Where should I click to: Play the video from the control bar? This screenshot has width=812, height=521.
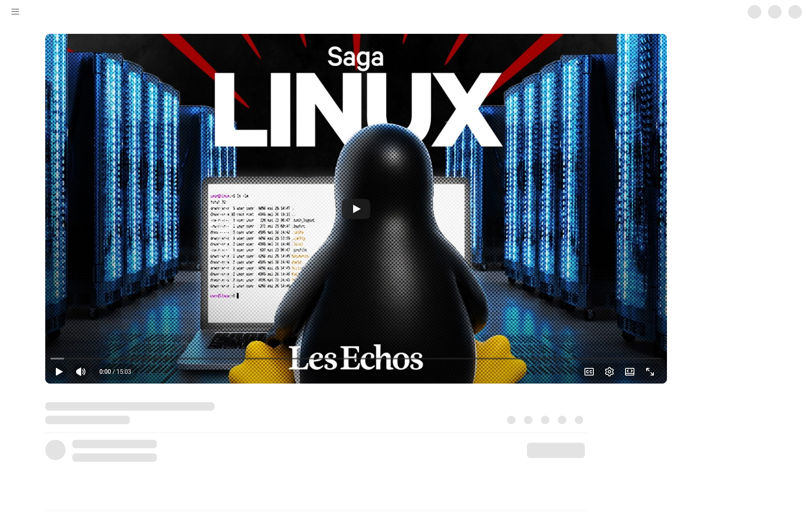(x=59, y=372)
